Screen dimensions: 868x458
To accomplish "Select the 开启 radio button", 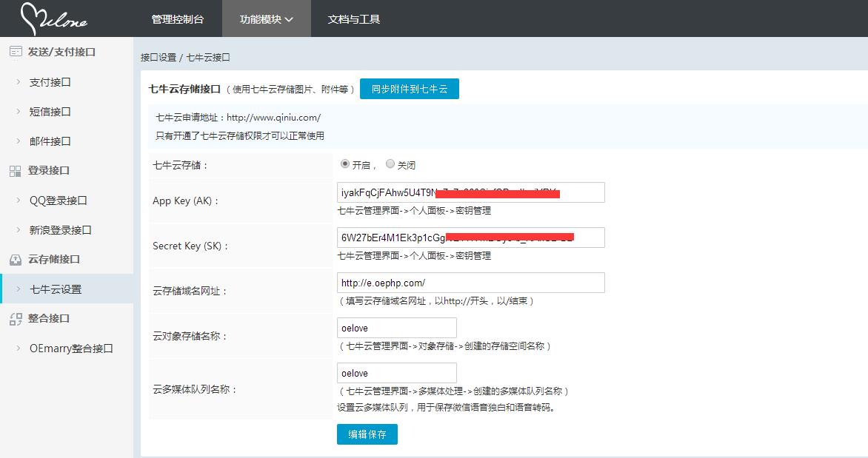I will pyautogui.click(x=345, y=164).
